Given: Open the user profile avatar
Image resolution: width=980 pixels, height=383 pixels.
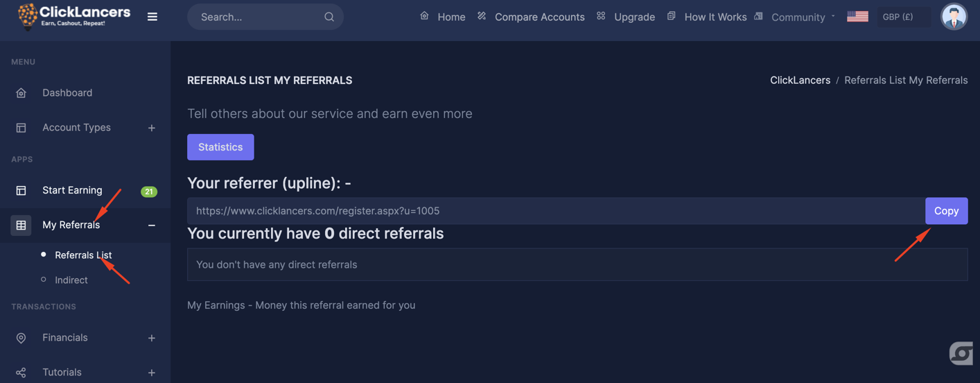Looking at the screenshot, I should pos(954,17).
